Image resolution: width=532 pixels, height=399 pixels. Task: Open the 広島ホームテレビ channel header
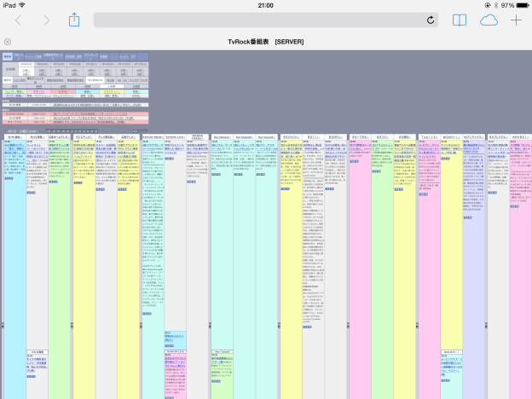[x=60, y=137]
